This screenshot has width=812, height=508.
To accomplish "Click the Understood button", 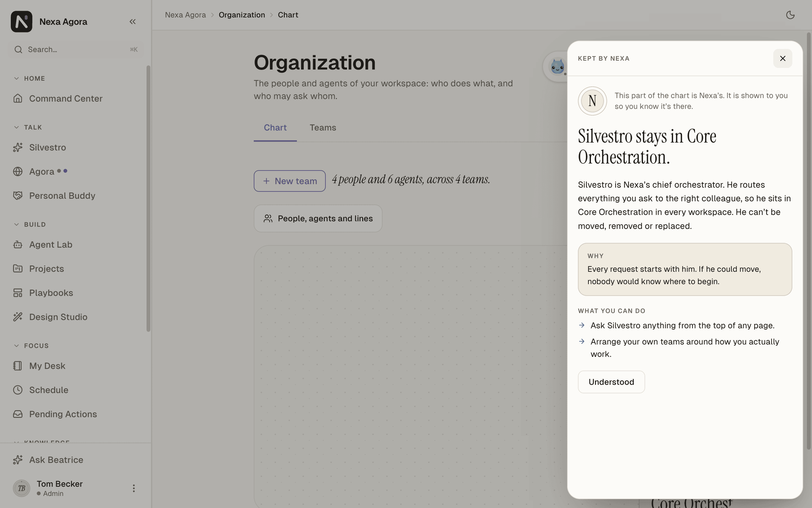I will [611, 382].
